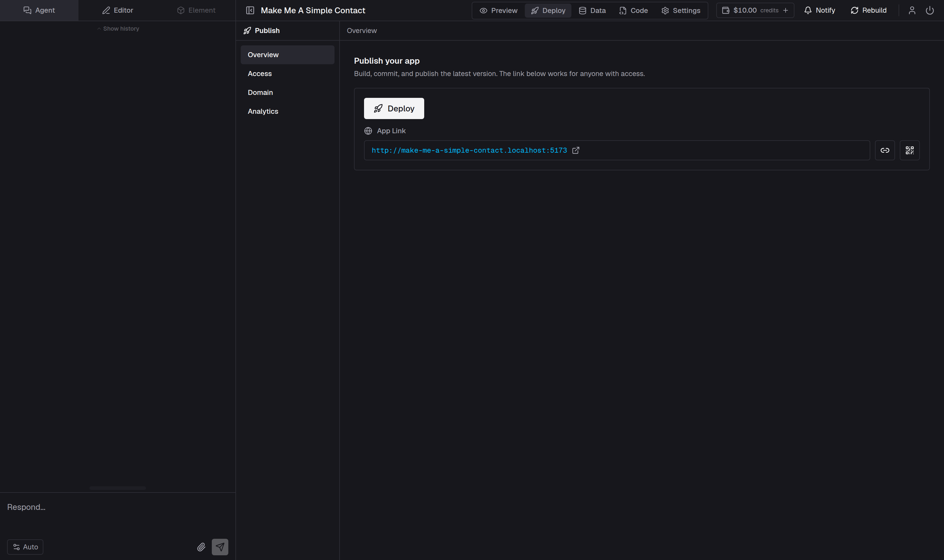Switch to the Editor tab
This screenshot has width=944, height=560.
[118, 10]
